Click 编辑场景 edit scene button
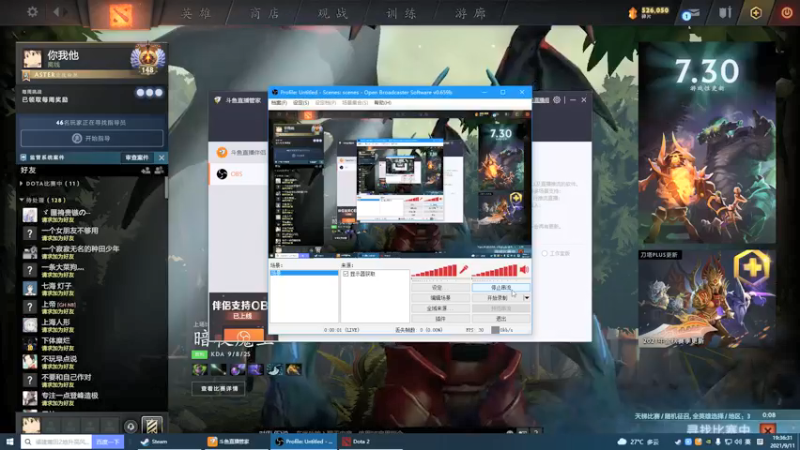 click(440, 298)
